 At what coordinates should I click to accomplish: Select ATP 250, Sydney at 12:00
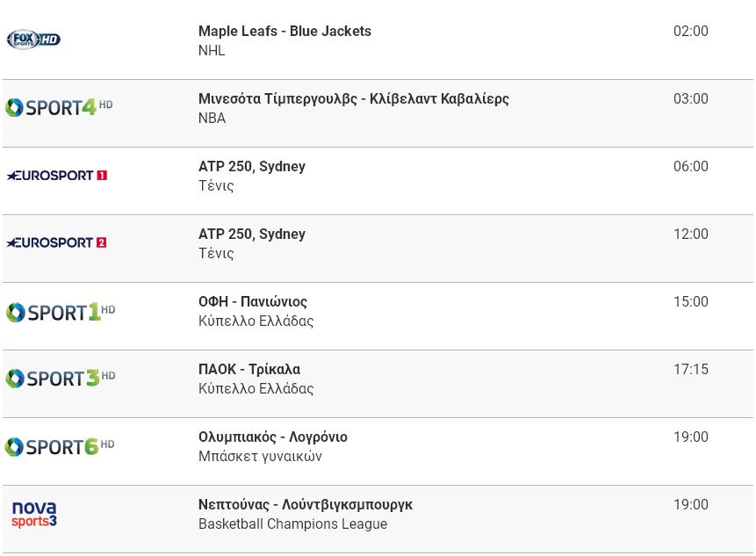[x=252, y=234]
